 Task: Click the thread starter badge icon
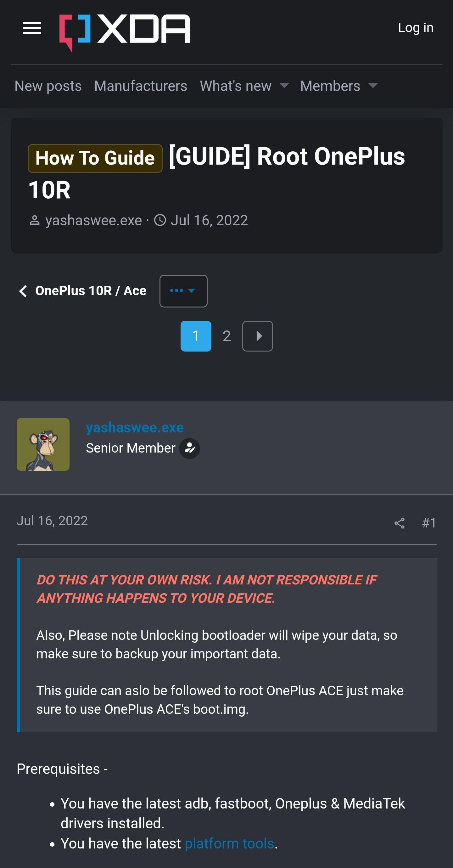(x=189, y=448)
